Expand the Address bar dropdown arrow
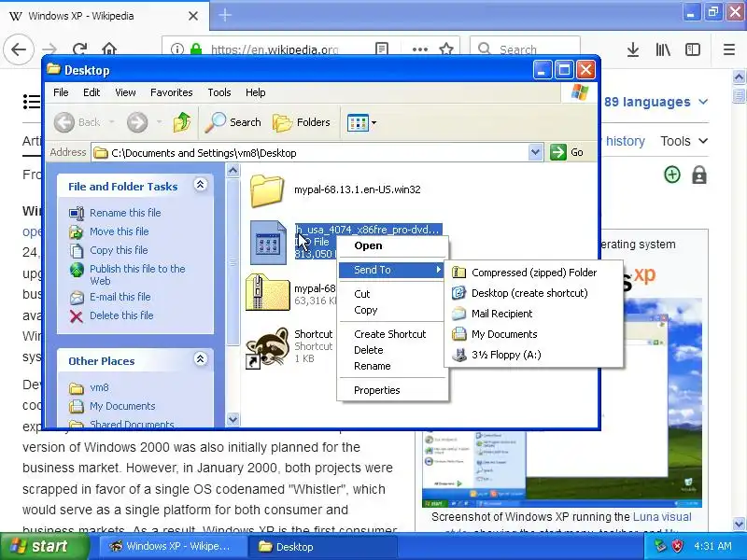This screenshot has height=560, width=747. coord(535,152)
